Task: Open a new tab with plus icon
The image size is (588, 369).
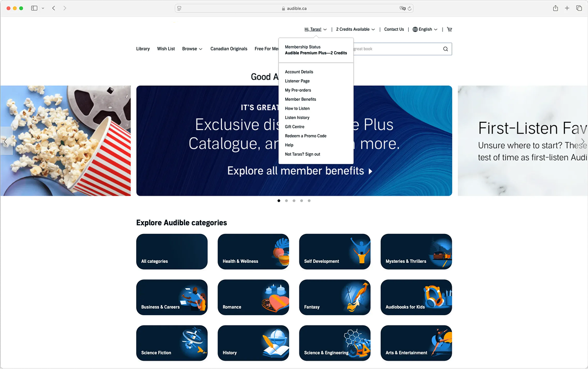Action: pos(567,8)
